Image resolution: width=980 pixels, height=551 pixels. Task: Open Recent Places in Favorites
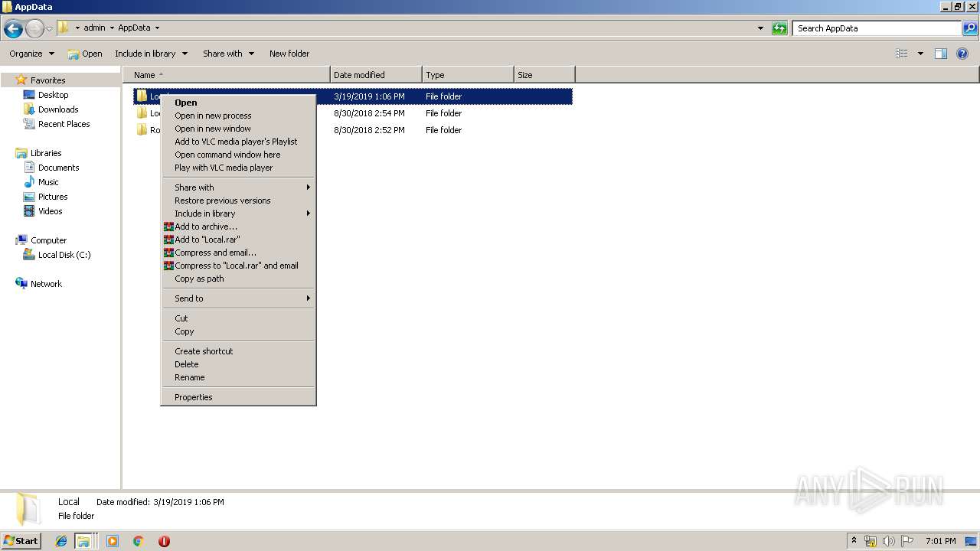click(64, 124)
